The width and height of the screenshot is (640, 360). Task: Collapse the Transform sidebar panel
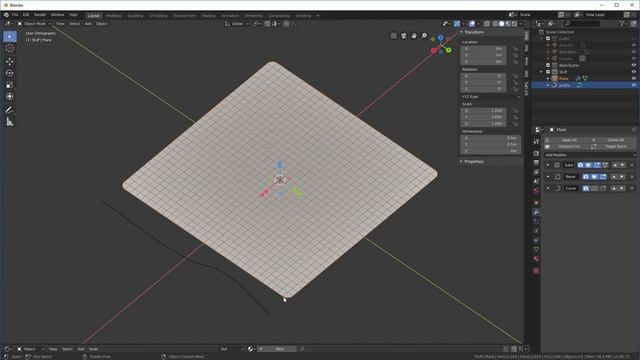click(x=461, y=32)
